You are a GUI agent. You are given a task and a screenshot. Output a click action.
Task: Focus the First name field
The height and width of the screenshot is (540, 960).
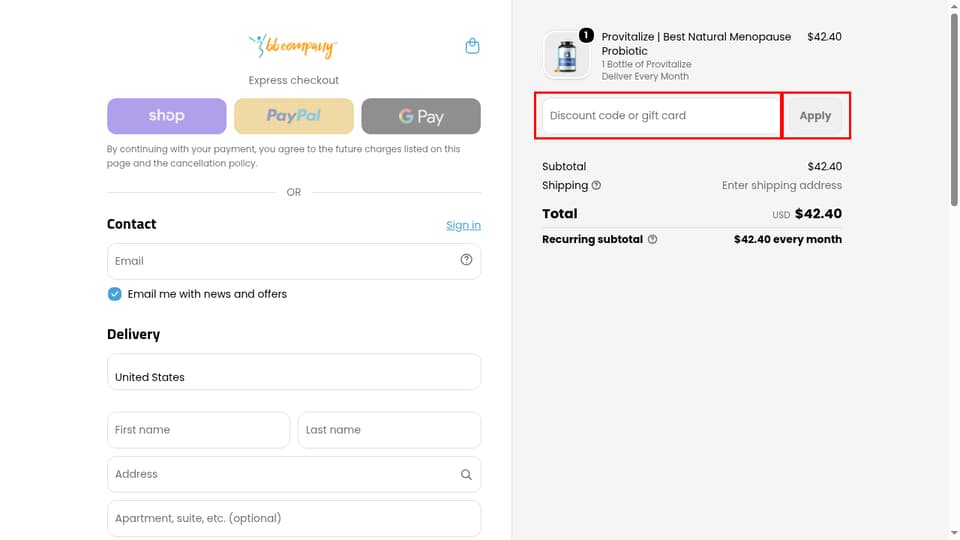[198, 430]
